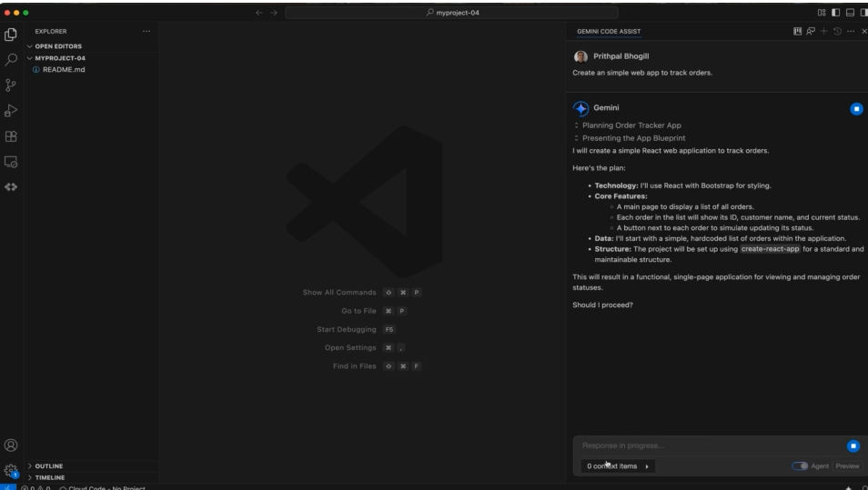Open the Remote Explorer view

pyautogui.click(x=11, y=162)
